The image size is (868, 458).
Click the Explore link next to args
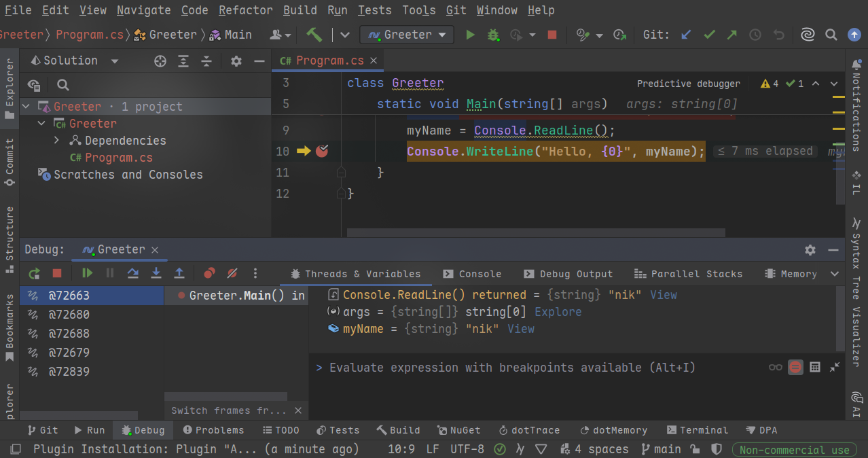[x=558, y=312]
